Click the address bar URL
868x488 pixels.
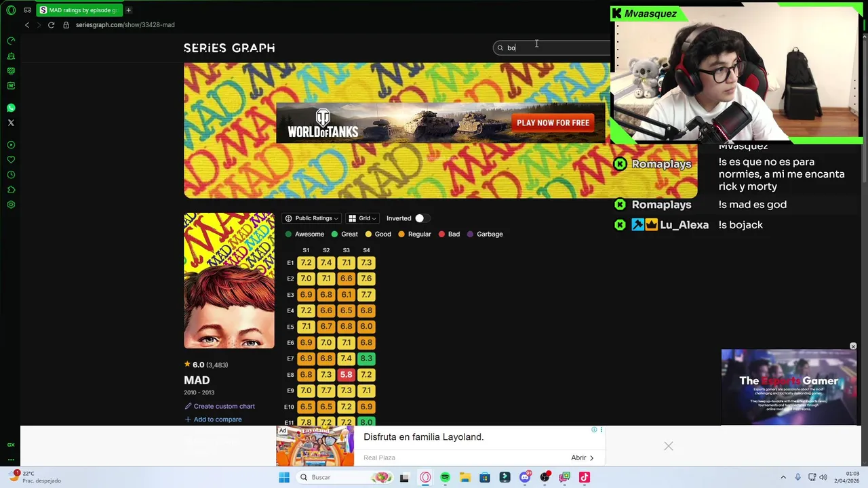point(125,25)
